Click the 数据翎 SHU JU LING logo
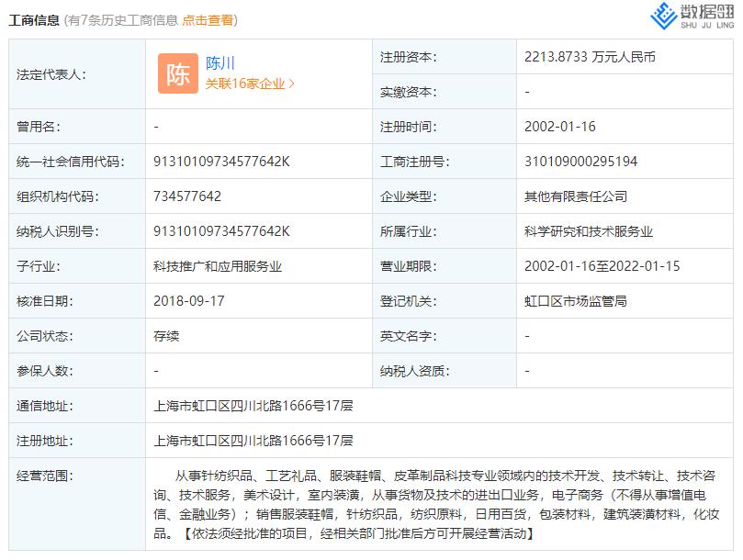This screenshot has height=560, width=743. (683, 20)
